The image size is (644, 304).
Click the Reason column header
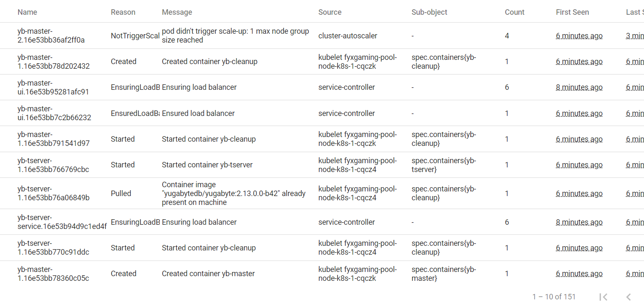[x=123, y=12]
